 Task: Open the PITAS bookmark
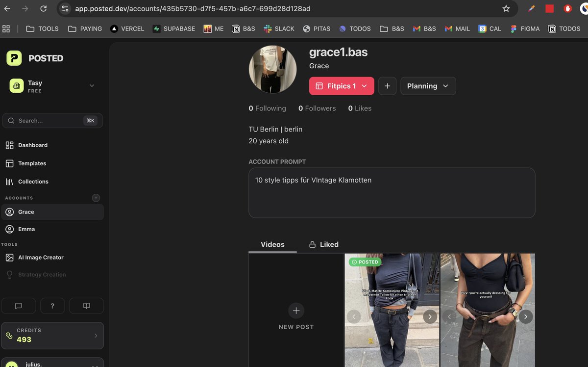[x=317, y=29]
